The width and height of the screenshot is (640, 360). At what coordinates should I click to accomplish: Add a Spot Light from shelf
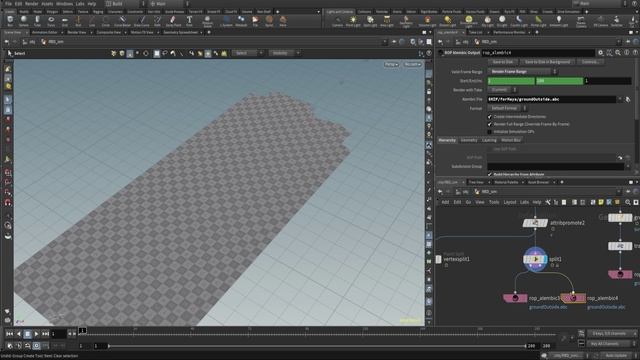(370, 21)
